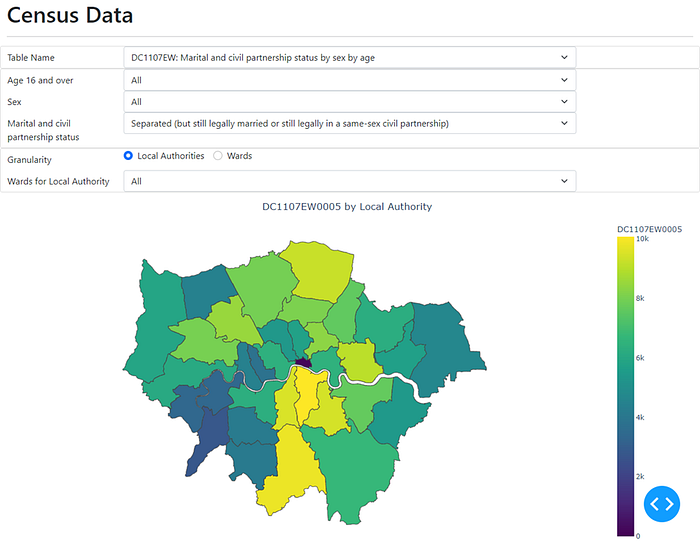This screenshot has height=542, width=700.
Task: Click the Census Data heading
Action: point(70,16)
